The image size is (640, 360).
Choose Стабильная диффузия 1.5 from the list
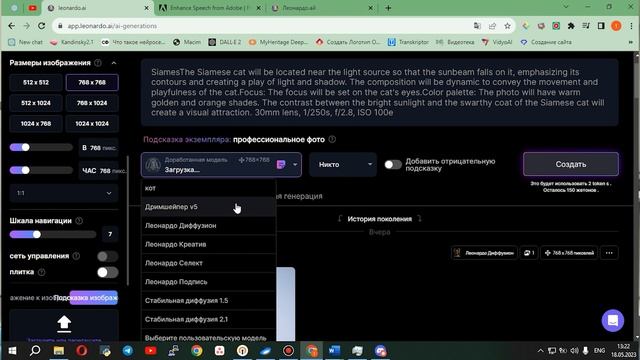[x=209, y=301]
